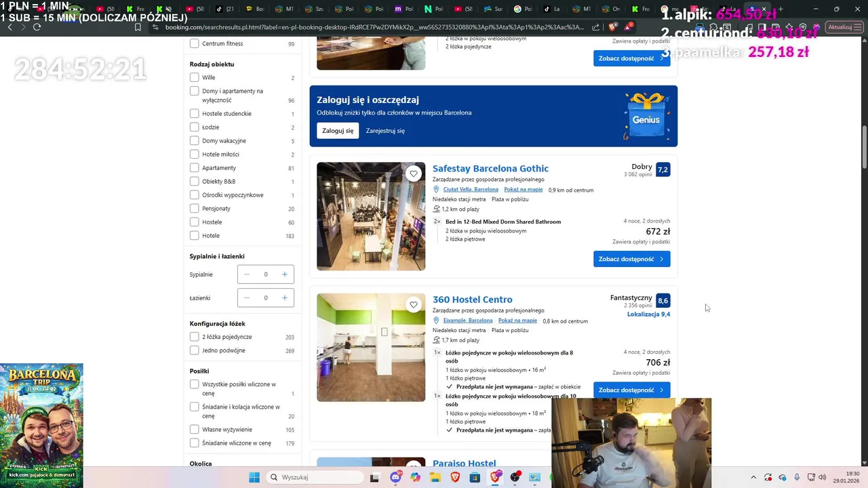868x488 pixels.
Task: Switch to the green N 'Poi' tab
Action: click(433, 9)
